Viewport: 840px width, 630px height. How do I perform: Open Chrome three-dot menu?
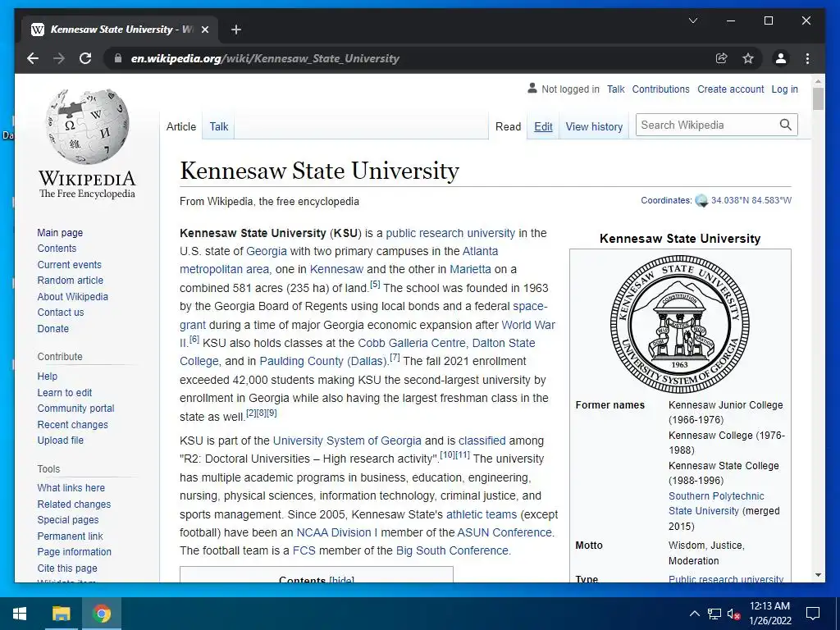coord(807,58)
